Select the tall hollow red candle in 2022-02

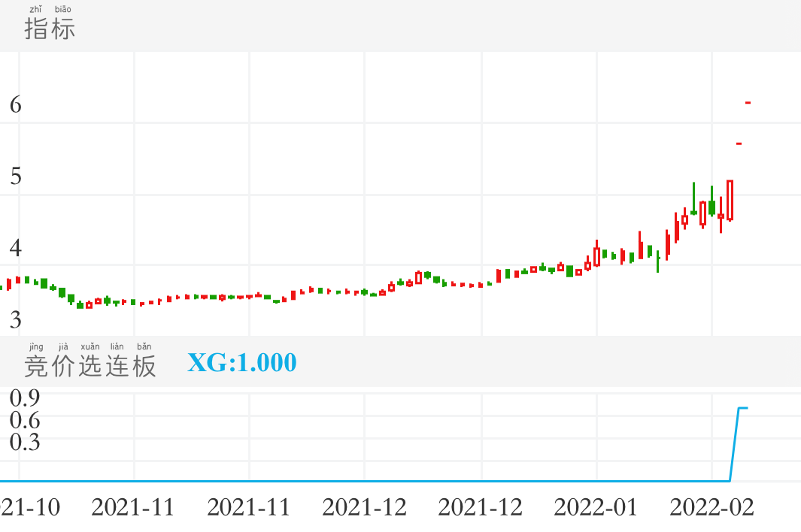point(730,200)
